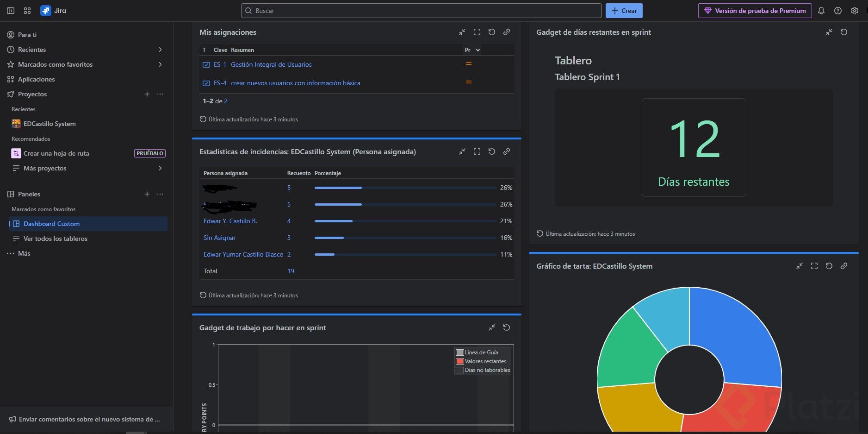The width and height of the screenshot is (868, 434).
Task: Click the PRUÉBALO badge
Action: coord(150,153)
